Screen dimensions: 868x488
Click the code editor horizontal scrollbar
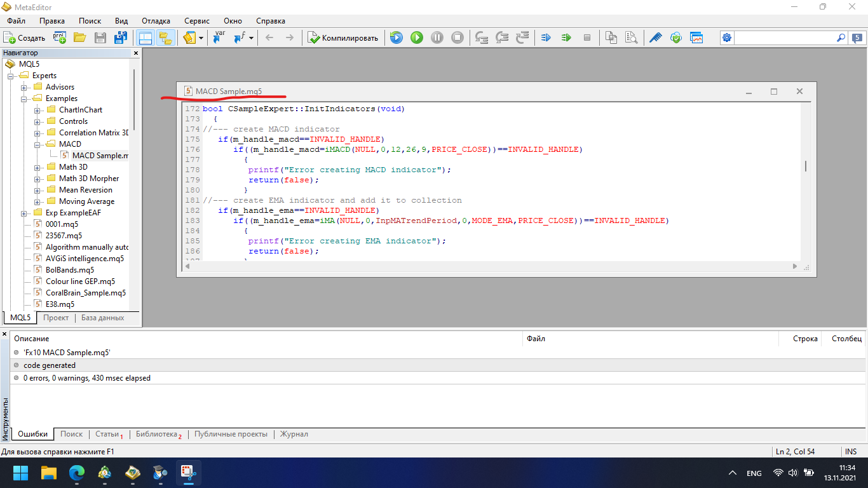pyautogui.click(x=490, y=267)
